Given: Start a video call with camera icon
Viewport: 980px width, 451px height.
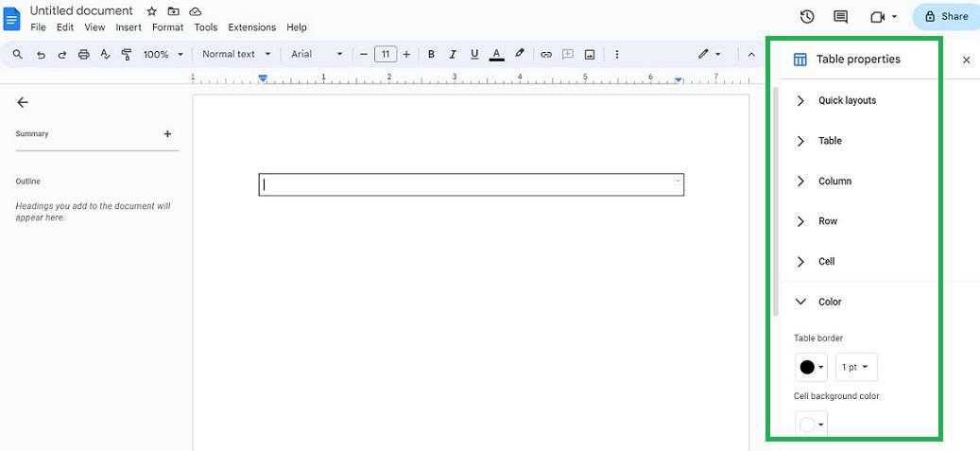Looking at the screenshot, I should tap(878, 17).
